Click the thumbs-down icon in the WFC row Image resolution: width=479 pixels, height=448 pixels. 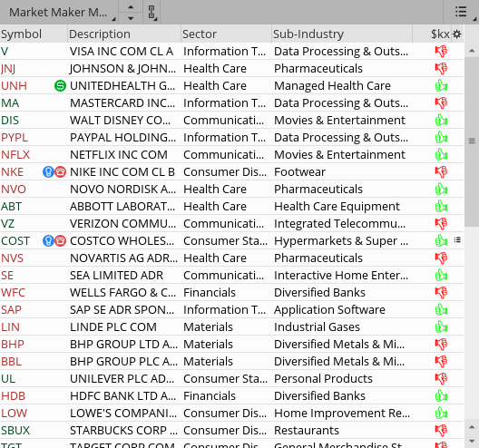(441, 293)
